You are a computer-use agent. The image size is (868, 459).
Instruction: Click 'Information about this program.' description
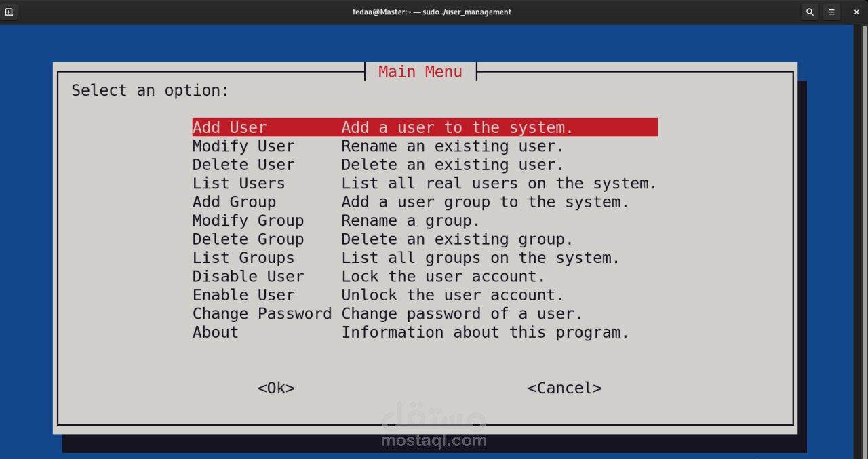tap(486, 333)
